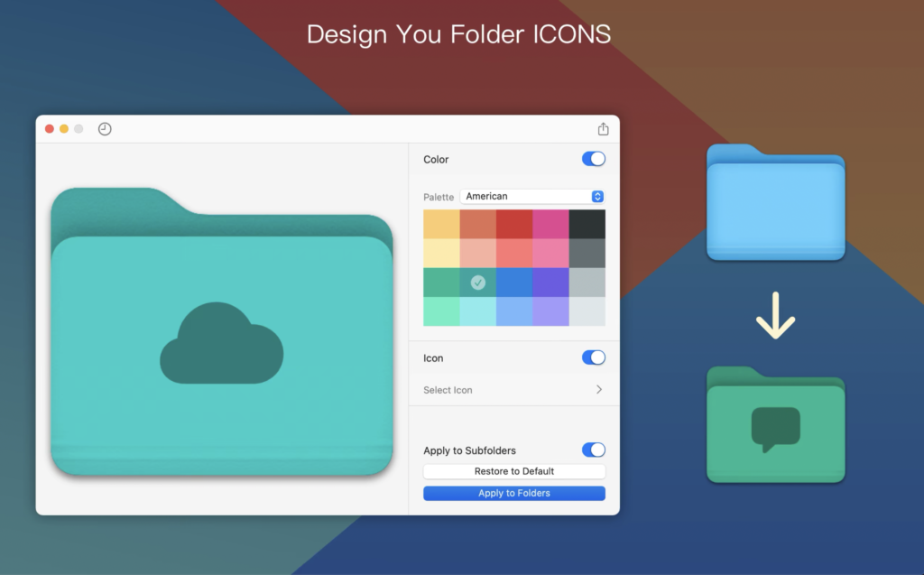Click the share icon in title bar

604,129
